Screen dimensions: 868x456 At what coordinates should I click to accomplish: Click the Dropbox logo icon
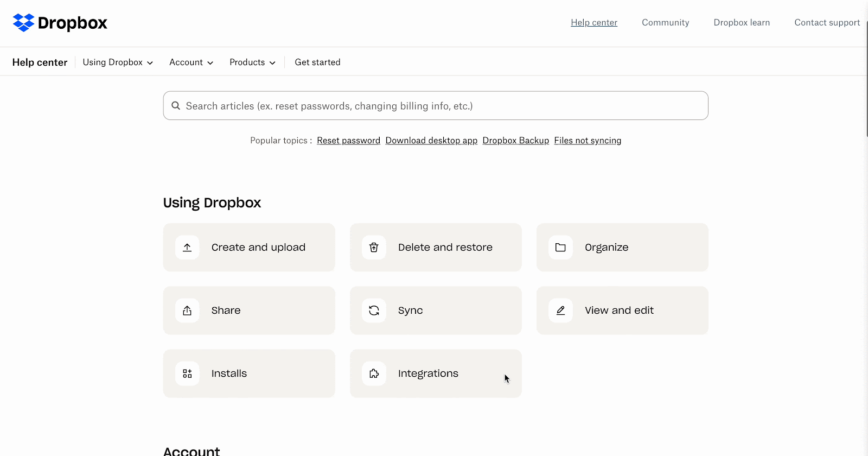coord(23,23)
